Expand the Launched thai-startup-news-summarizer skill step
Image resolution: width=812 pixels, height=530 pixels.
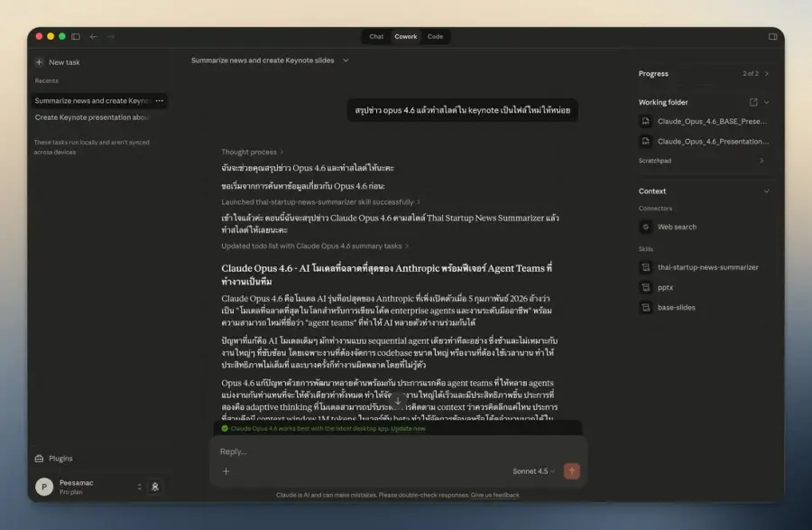(320, 202)
